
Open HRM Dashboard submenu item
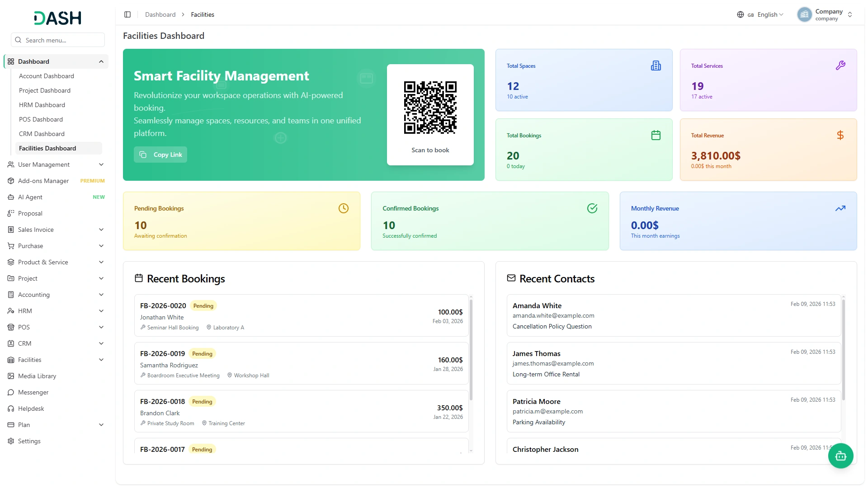tap(59, 105)
